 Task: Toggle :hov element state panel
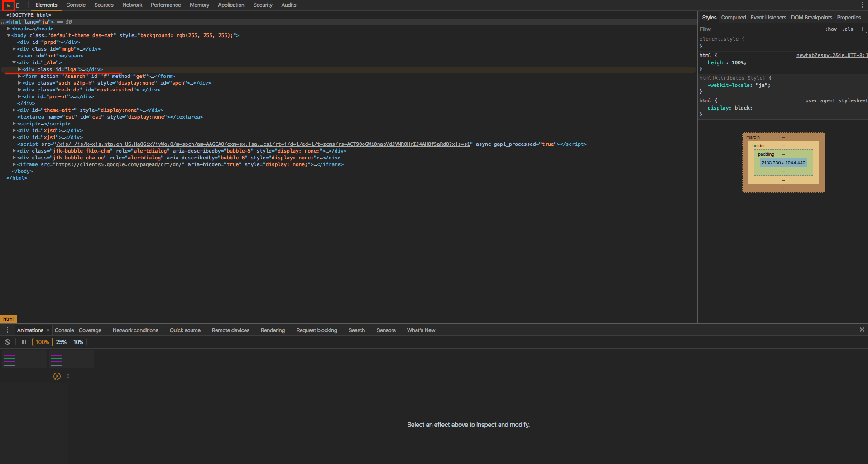coord(831,29)
